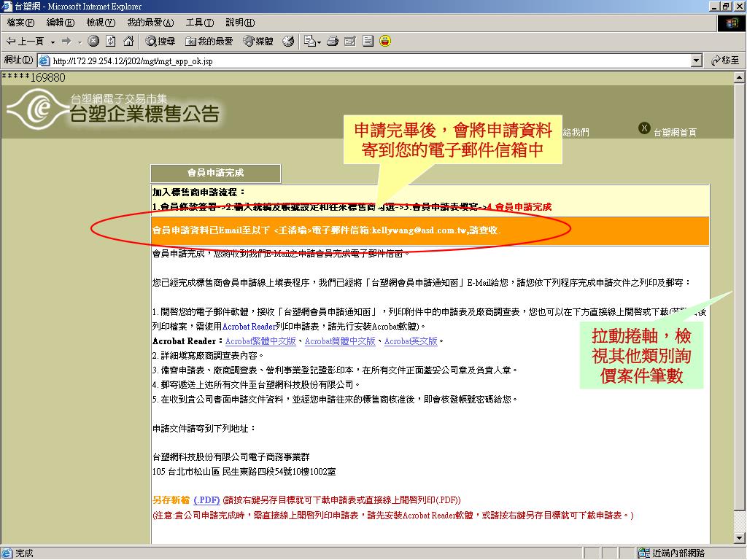Click the IE icon in title bar
This screenshot has width=747, height=560.
(7, 6)
